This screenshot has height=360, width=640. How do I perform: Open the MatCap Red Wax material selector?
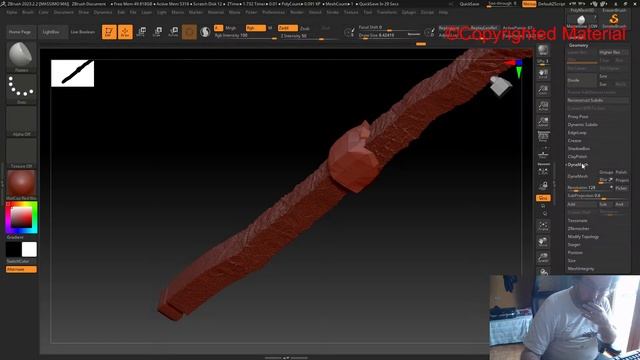click(21, 184)
